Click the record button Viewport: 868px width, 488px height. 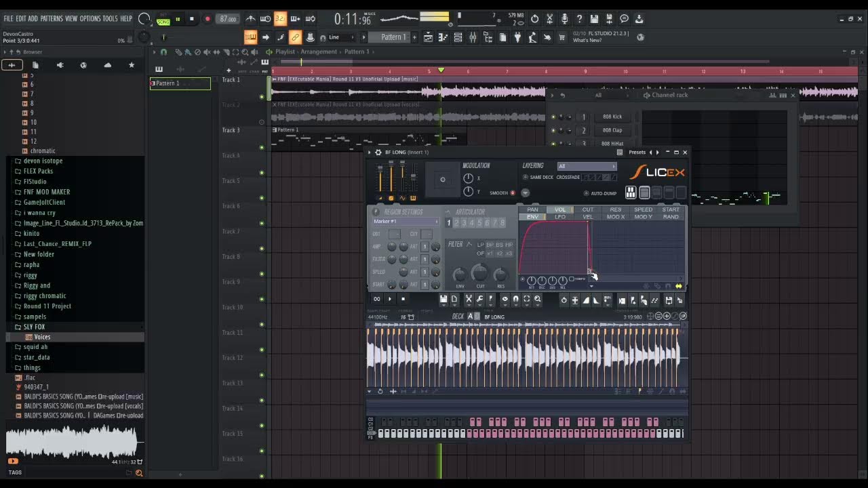coord(208,19)
